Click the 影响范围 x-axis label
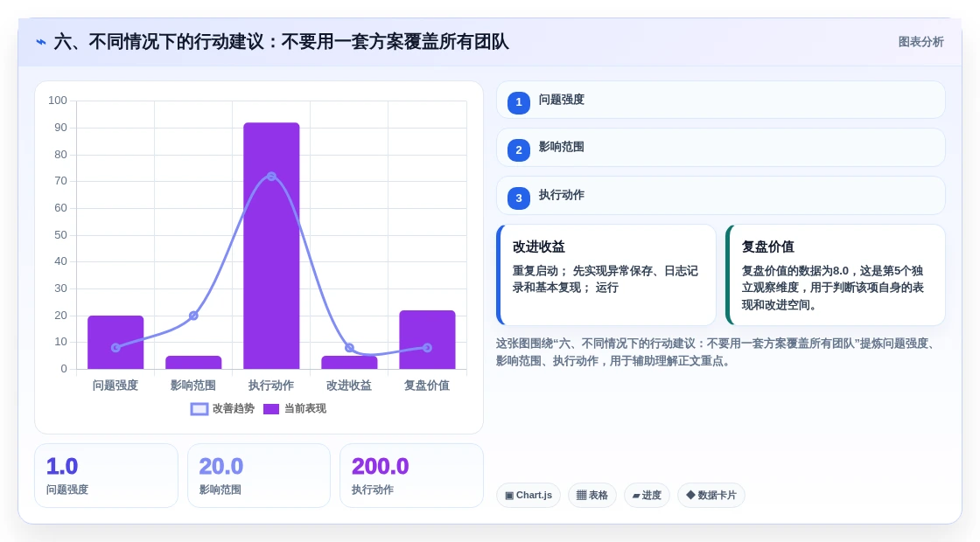This screenshot has width=980, height=542. click(x=193, y=386)
